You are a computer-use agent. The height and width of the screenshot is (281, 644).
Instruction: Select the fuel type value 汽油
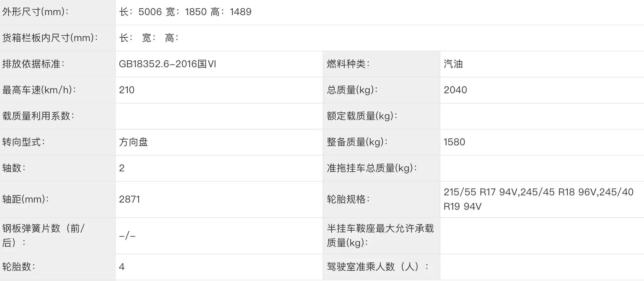point(453,64)
